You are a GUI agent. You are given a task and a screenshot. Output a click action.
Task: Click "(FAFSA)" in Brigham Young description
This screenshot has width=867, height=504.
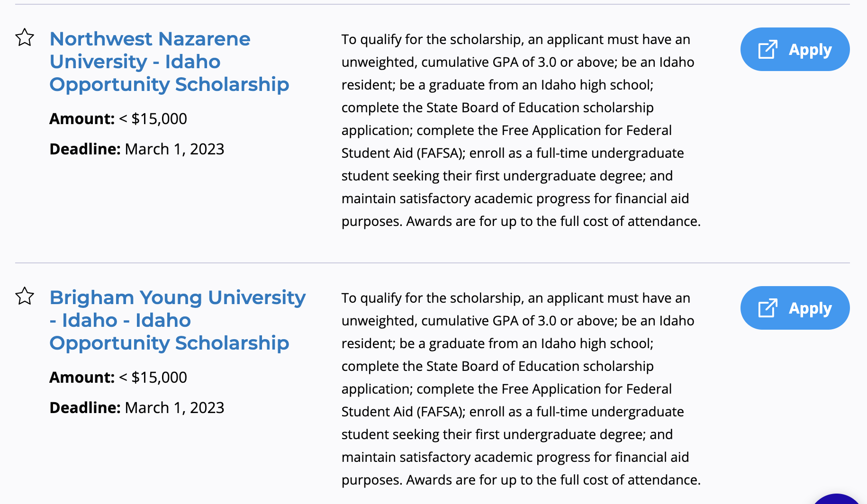click(441, 412)
